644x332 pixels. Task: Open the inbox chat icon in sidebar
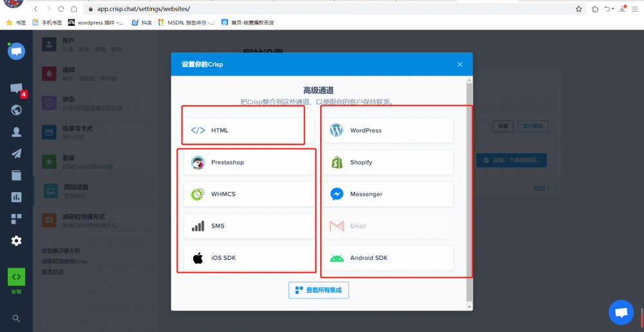pyautogui.click(x=16, y=89)
